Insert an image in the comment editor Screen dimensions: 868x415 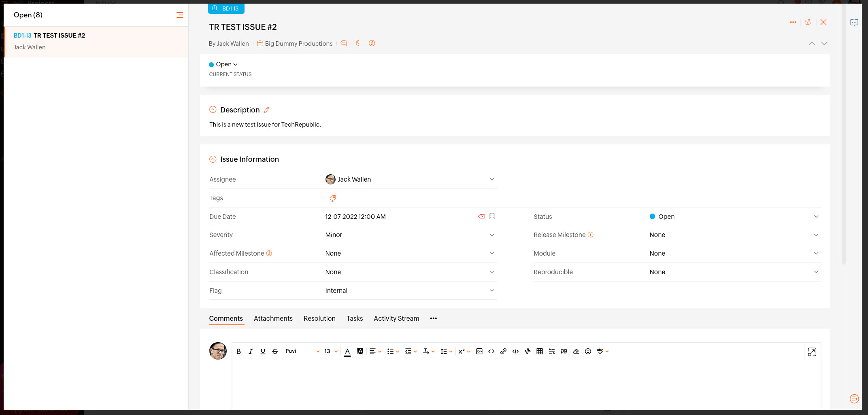480,351
